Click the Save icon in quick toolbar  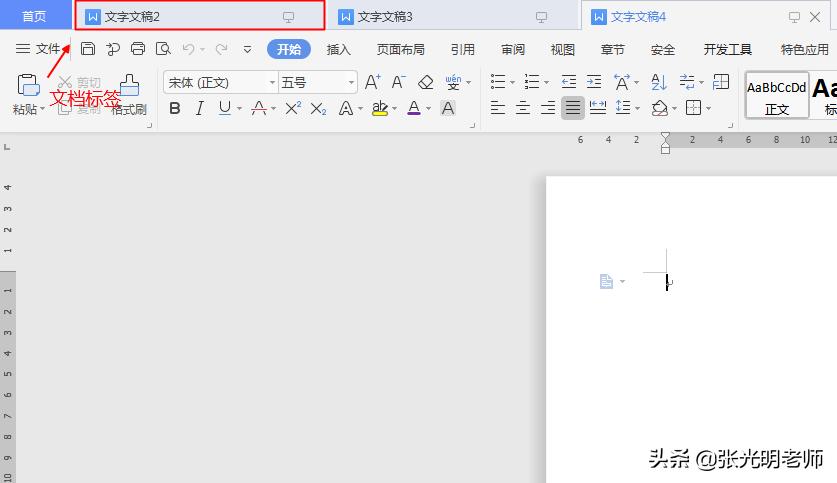tap(88, 49)
